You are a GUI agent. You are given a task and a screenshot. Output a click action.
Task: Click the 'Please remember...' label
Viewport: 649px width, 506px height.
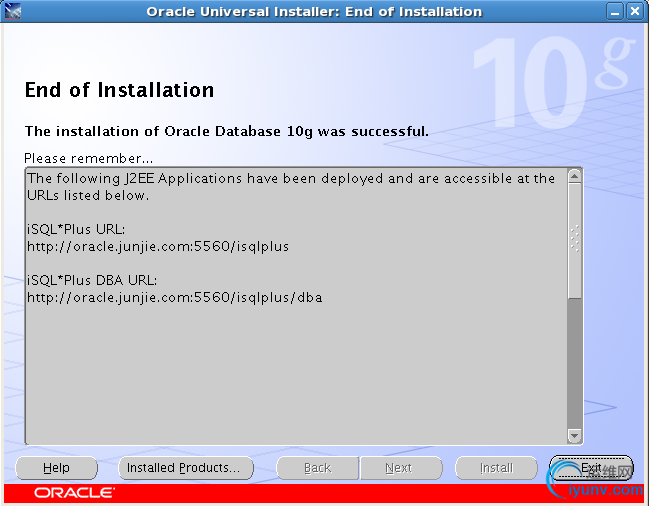pyautogui.click(x=88, y=158)
